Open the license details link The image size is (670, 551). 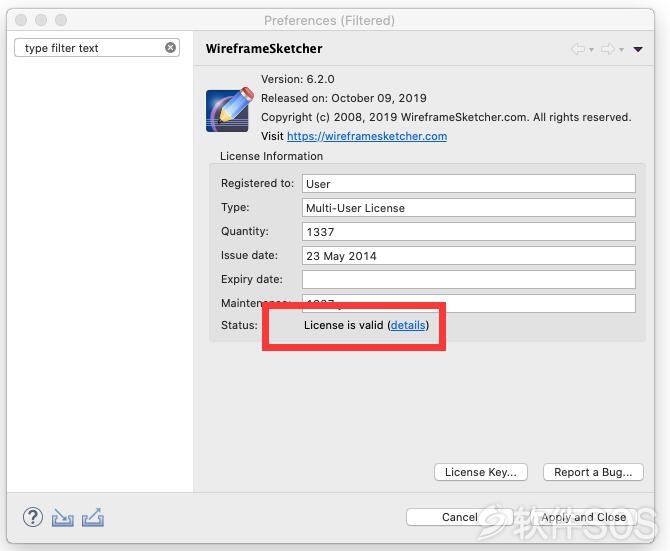408,325
